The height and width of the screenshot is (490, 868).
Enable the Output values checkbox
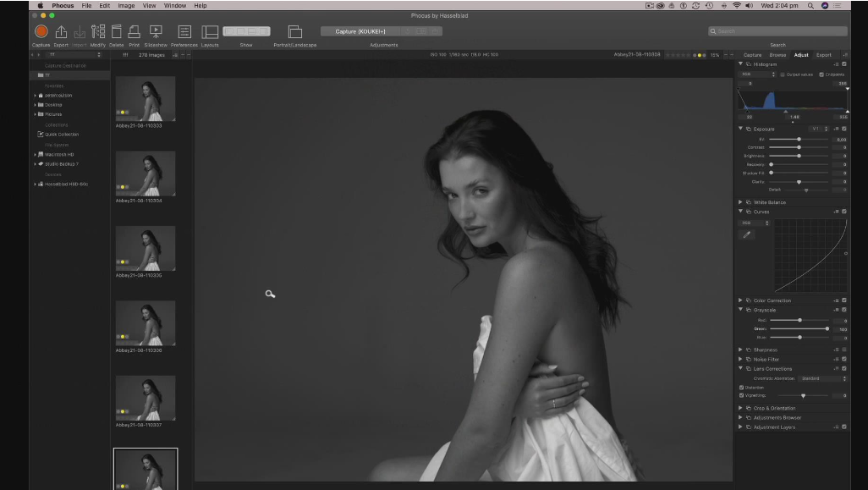point(783,74)
